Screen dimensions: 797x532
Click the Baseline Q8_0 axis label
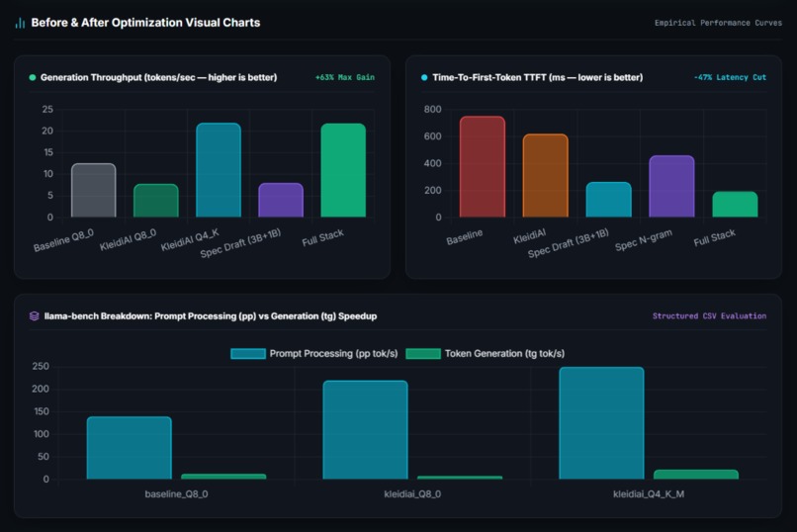click(63, 240)
